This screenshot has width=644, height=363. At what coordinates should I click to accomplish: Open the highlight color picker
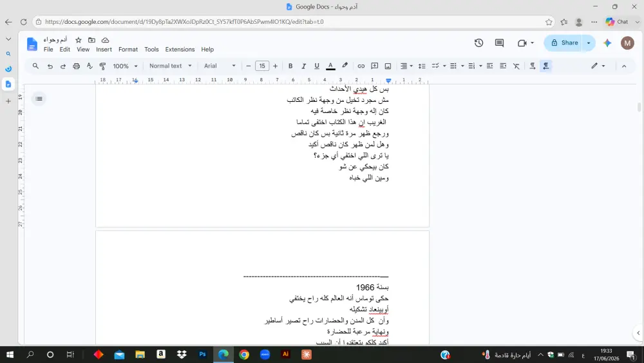345,66
